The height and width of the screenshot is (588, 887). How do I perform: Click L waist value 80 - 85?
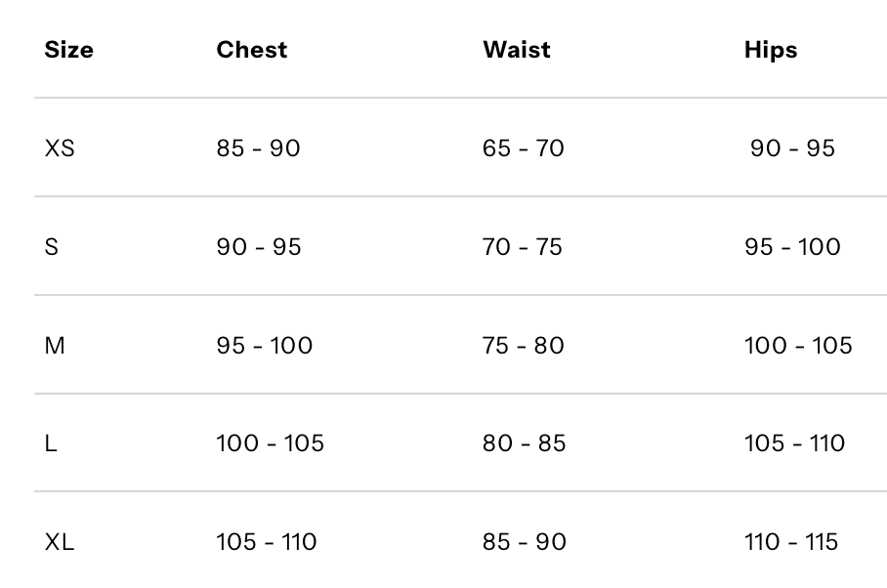524,443
